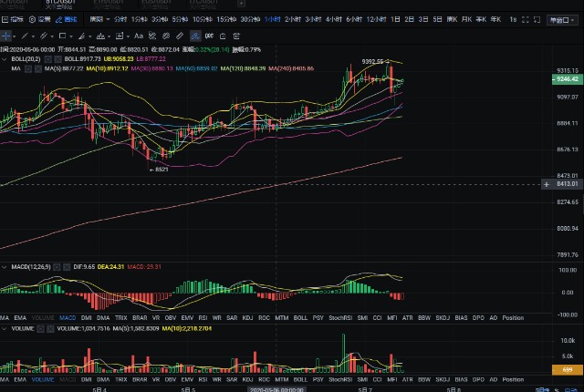
Task: Collapse the BOLL indicator row
Action: [5, 59]
